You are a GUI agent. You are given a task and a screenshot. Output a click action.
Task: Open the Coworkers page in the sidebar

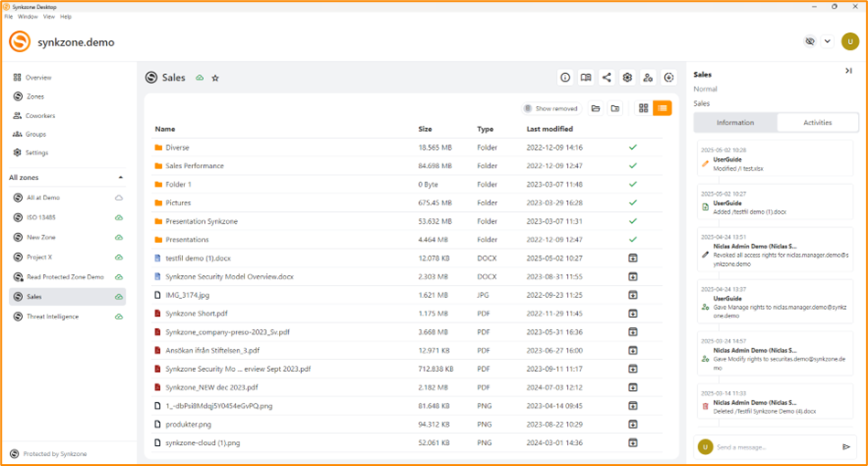pyautogui.click(x=40, y=116)
